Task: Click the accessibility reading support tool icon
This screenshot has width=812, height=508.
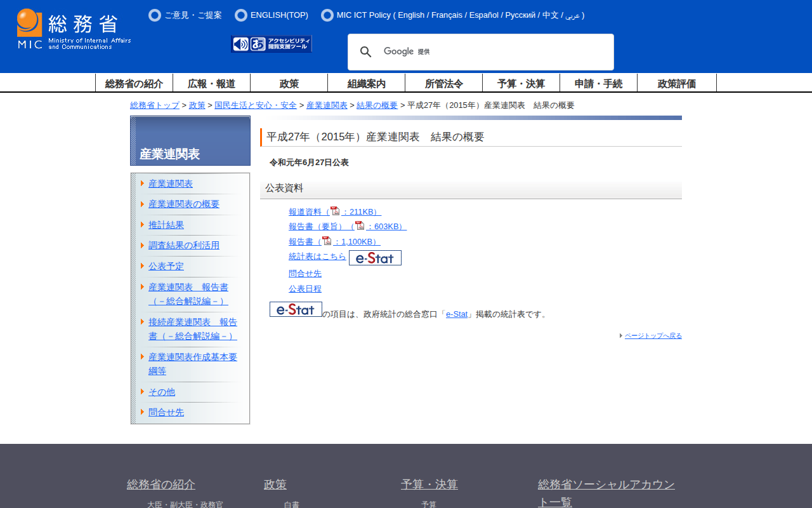Action: pos(272,44)
